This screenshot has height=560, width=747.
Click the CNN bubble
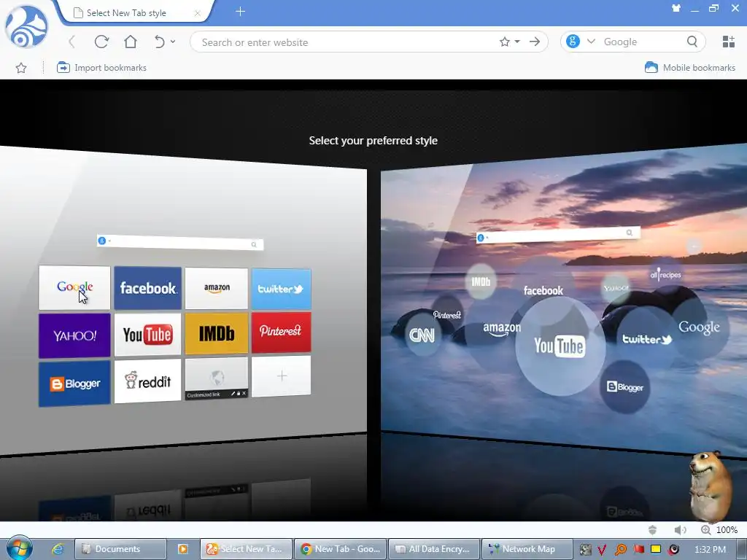tap(422, 335)
